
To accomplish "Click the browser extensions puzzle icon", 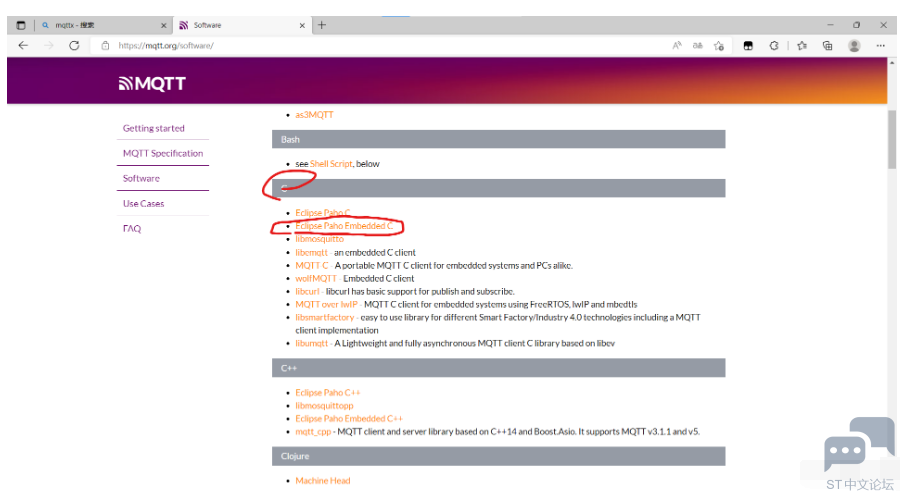I will click(x=774, y=46).
